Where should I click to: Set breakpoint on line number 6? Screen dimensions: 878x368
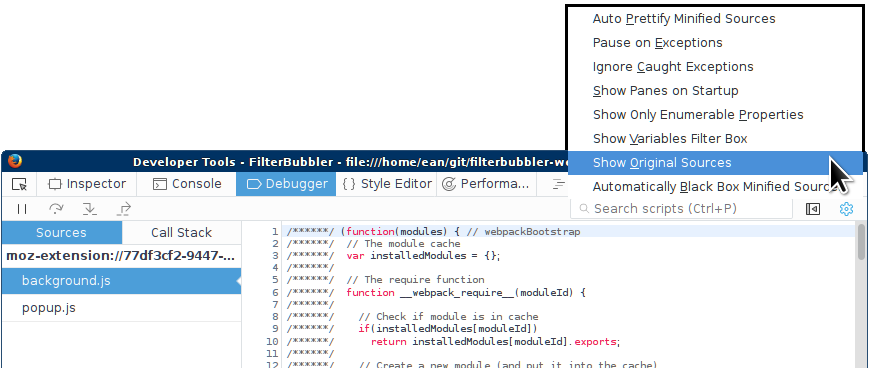pyautogui.click(x=274, y=292)
